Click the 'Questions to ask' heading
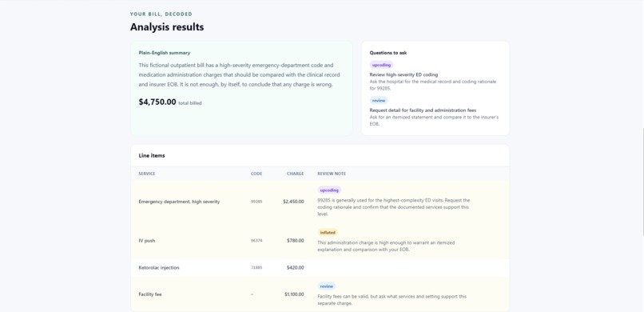The height and width of the screenshot is (312, 644). [388, 53]
